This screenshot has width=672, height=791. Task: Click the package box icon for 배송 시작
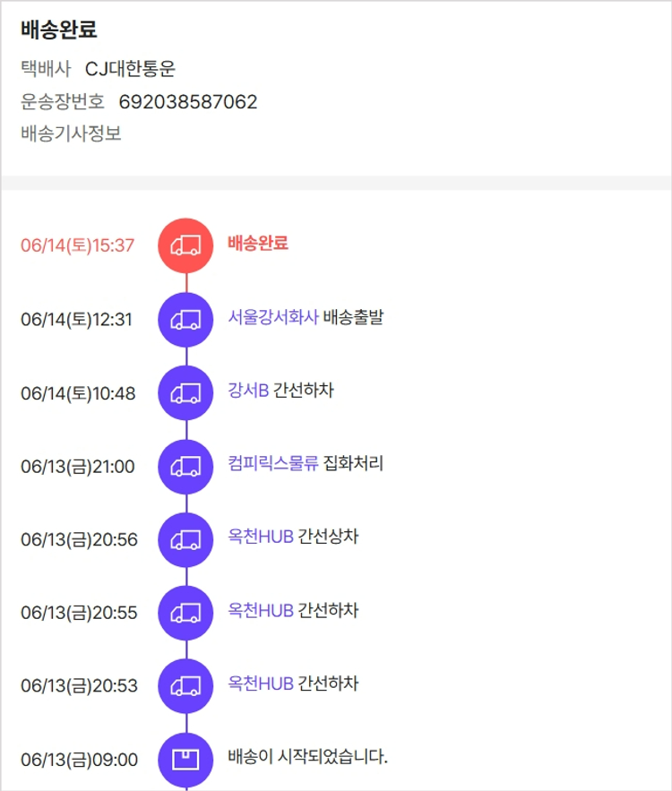click(185, 760)
